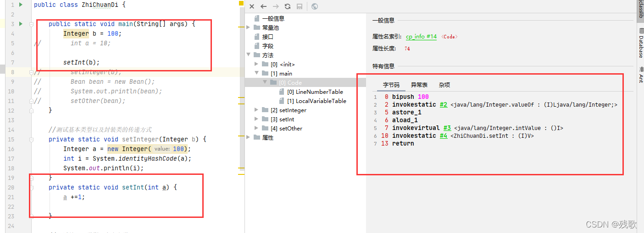Click line number 21 in the gutter
This screenshot has height=233, width=644.
11,197
